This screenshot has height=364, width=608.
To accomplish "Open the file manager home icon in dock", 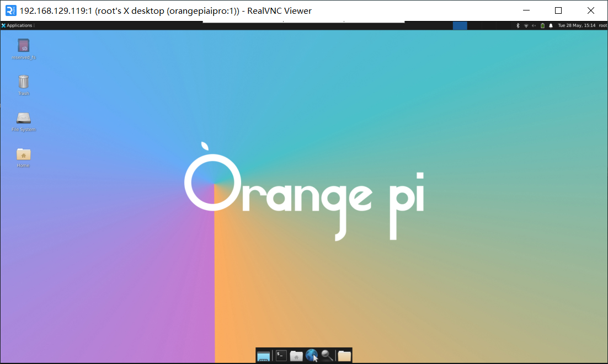I will click(x=296, y=356).
